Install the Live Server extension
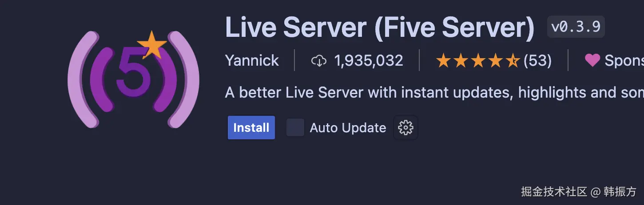 (x=251, y=128)
